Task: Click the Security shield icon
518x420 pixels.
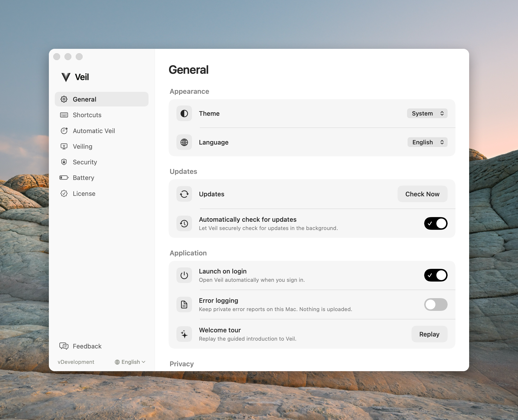Action: pos(64,162)
